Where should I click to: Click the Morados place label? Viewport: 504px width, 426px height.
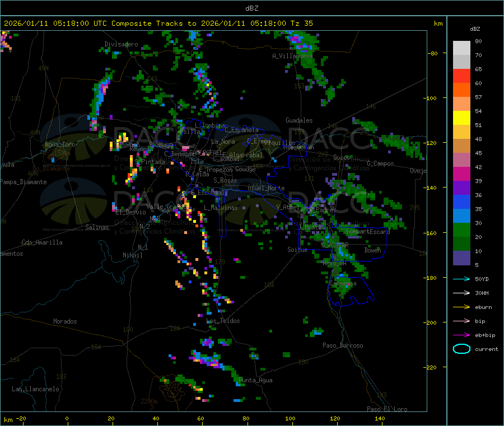[x=65, y=321]
